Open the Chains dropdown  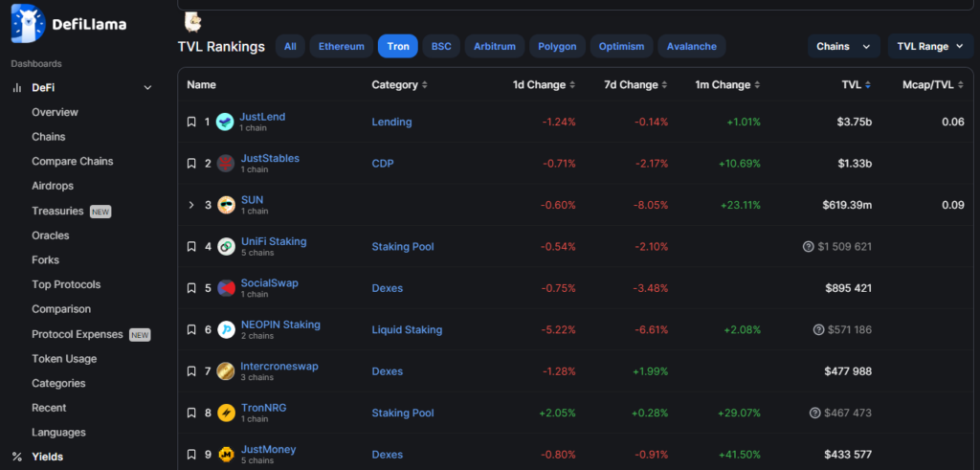coord(843,46)
